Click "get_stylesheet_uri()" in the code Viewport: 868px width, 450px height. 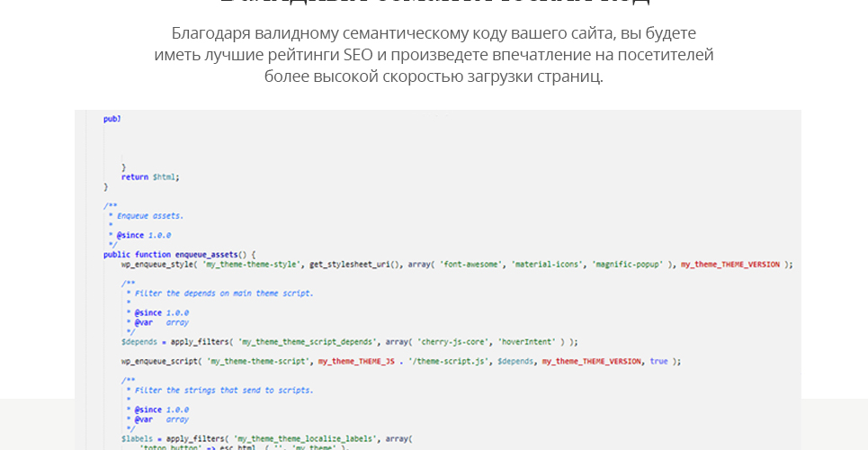pos(356,265)
